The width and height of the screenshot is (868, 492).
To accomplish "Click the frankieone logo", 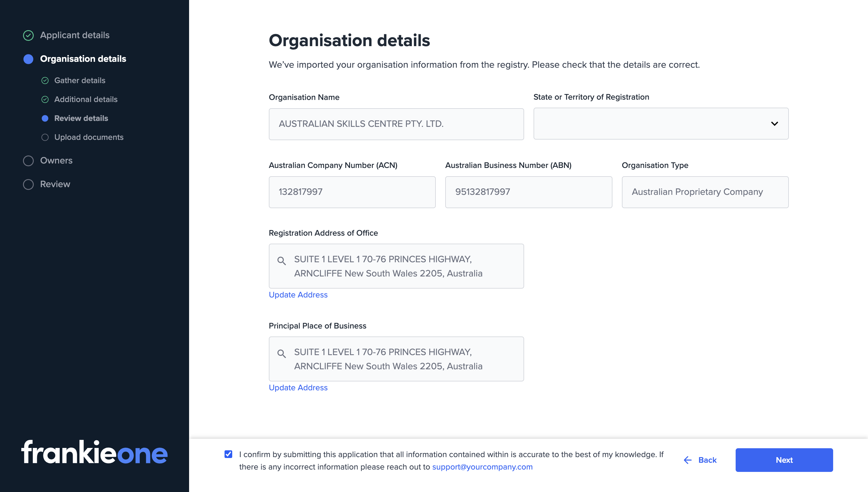I will pos(94,454).
